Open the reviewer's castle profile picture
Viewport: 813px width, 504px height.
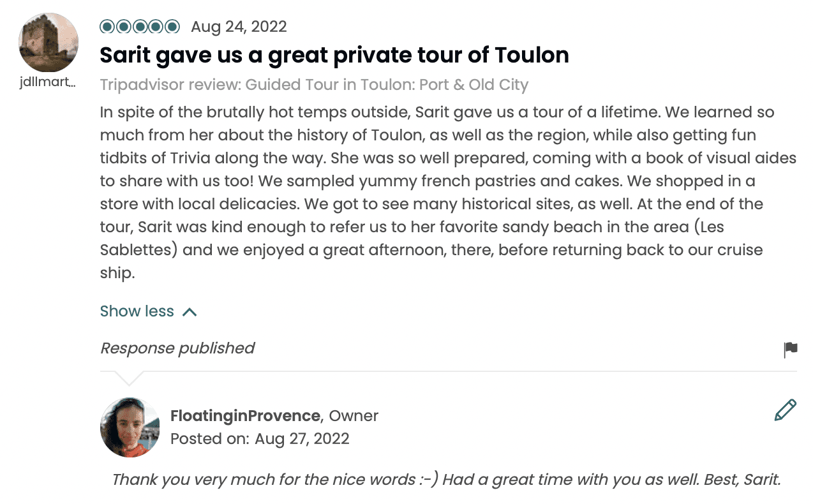coord(48,43)
